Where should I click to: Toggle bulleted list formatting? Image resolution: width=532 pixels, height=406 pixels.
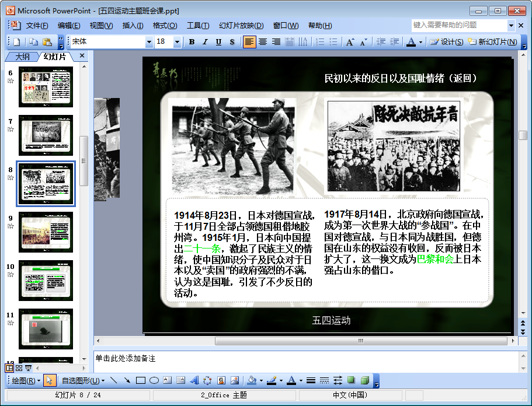pyautogui.click(x=333, y=41)
